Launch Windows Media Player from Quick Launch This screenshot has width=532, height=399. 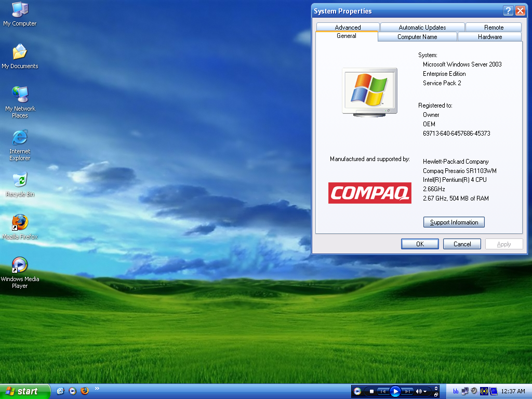(73, 391)
